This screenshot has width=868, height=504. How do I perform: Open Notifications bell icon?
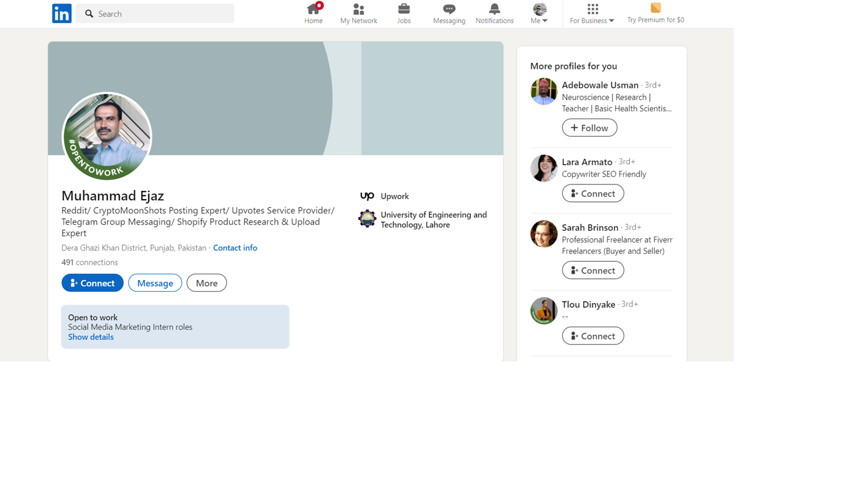pyautogui.click(x=494, y=9)
